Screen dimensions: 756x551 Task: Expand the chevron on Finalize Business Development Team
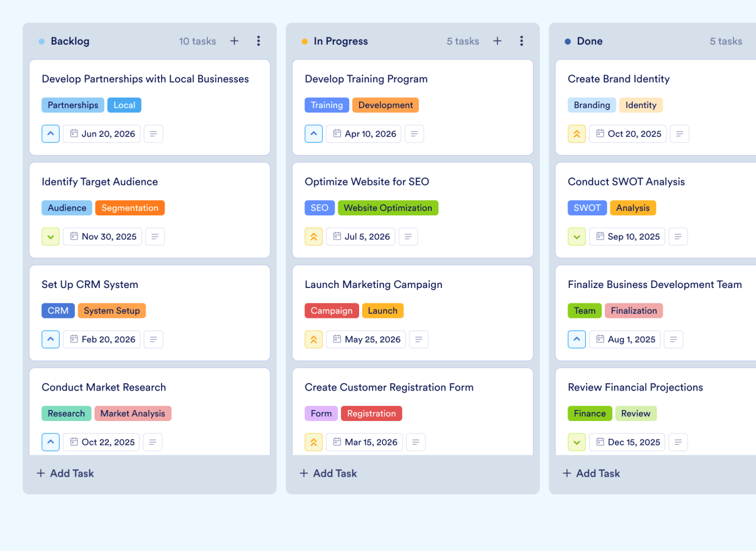[x=576, y=339]
